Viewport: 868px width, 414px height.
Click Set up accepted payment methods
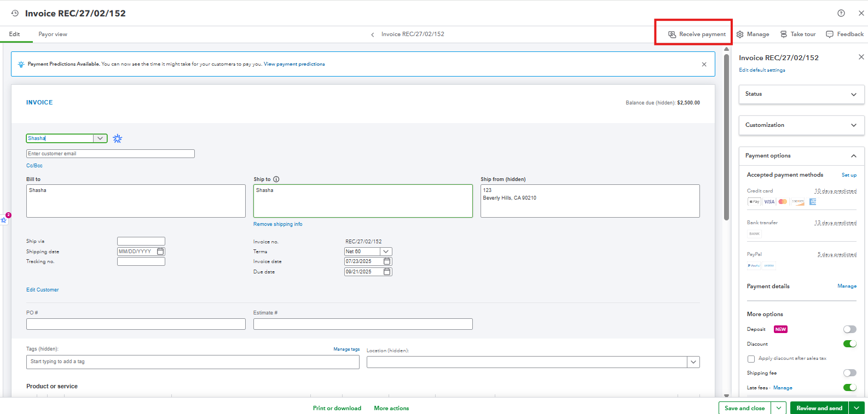849,175
